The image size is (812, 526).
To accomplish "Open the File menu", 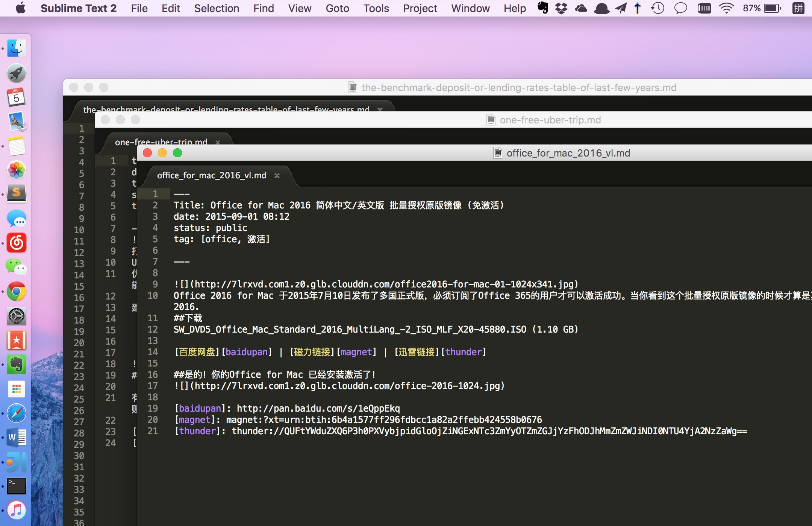I will click(139, 8).
